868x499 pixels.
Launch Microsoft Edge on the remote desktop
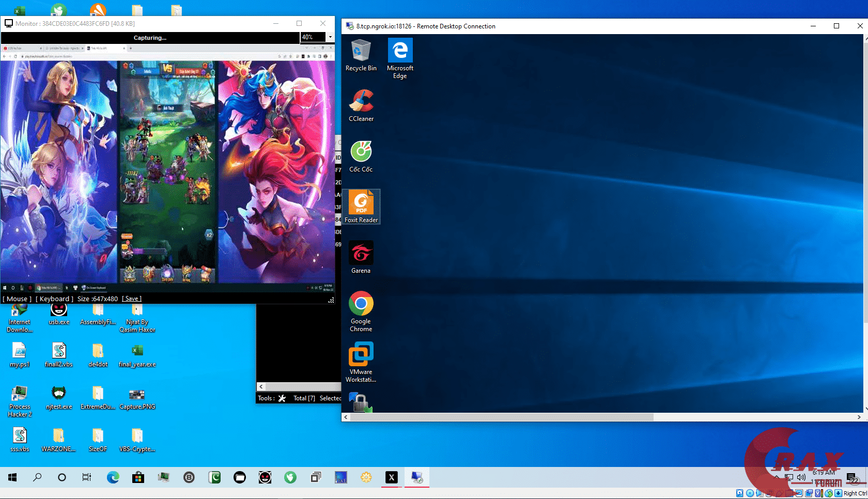[x=400, y=58]
